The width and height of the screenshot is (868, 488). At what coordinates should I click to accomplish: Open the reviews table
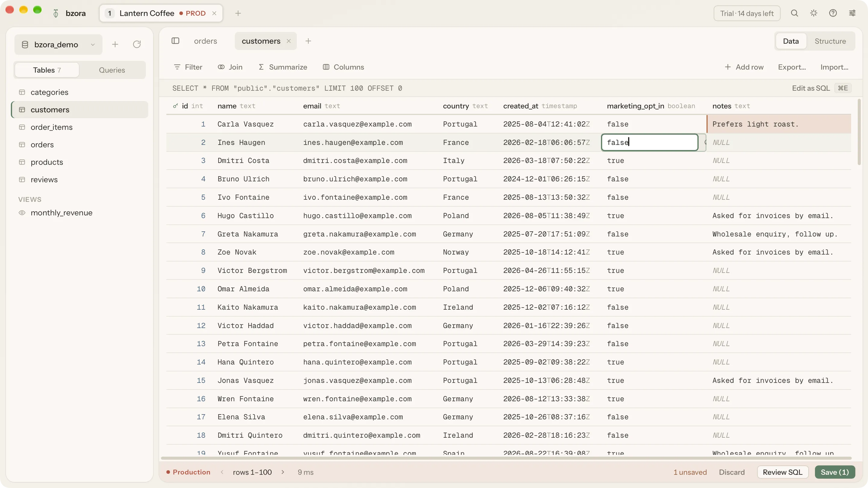(80, 180)
